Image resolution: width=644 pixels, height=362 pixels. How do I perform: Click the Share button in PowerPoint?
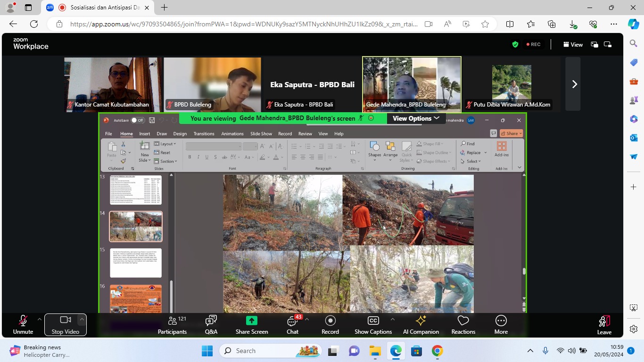[511, 133]
